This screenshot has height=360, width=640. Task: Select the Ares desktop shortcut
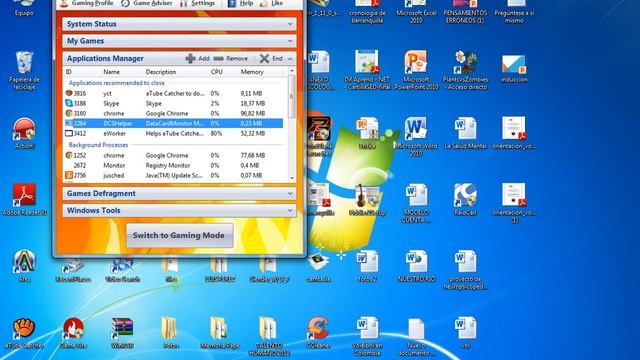(24, 266)
